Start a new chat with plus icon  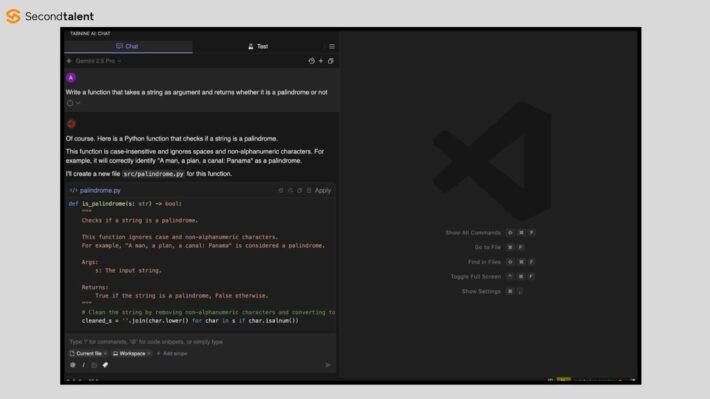[321, 61]
